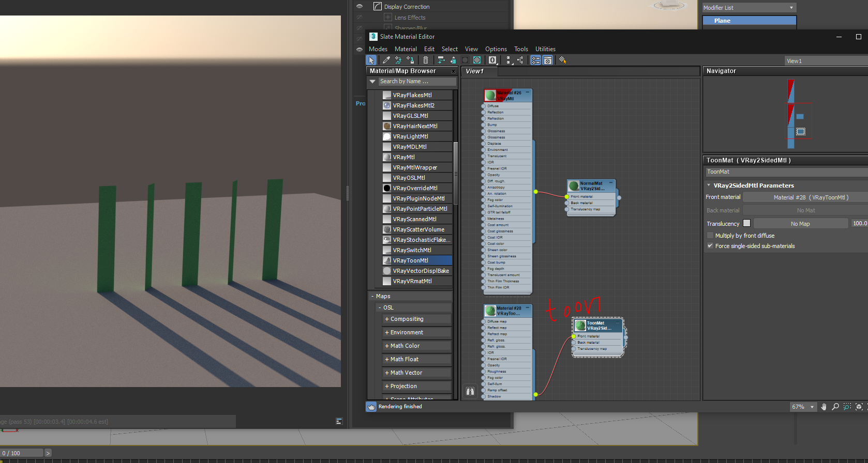Open the Options menu

[496, 49]
